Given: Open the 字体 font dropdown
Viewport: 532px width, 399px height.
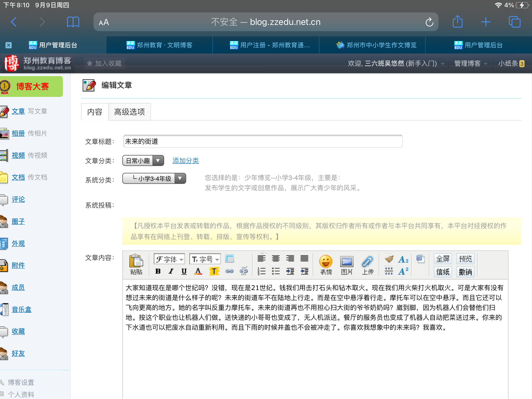Looking at the screenshot, I should [x=169, y=259].
